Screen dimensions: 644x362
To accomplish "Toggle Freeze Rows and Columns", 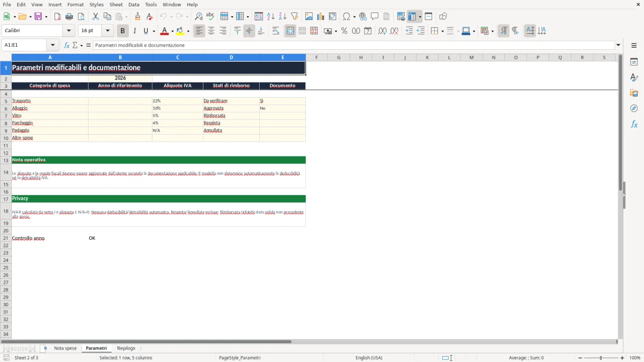I will [412, 17].
